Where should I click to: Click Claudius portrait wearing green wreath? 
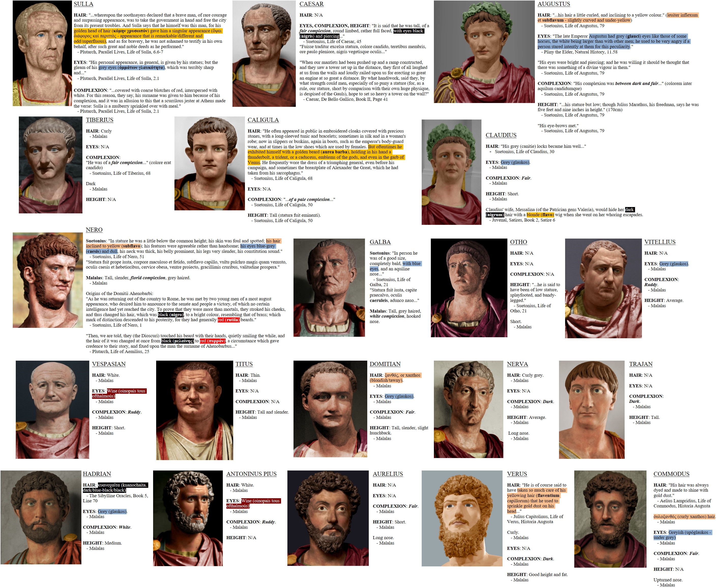click(451, 172)
